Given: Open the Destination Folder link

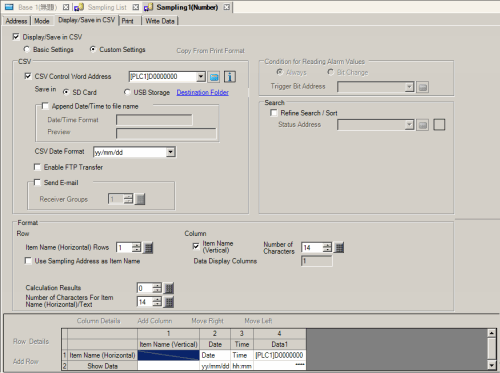Looking at the screenshot, I should pos(203,92).
